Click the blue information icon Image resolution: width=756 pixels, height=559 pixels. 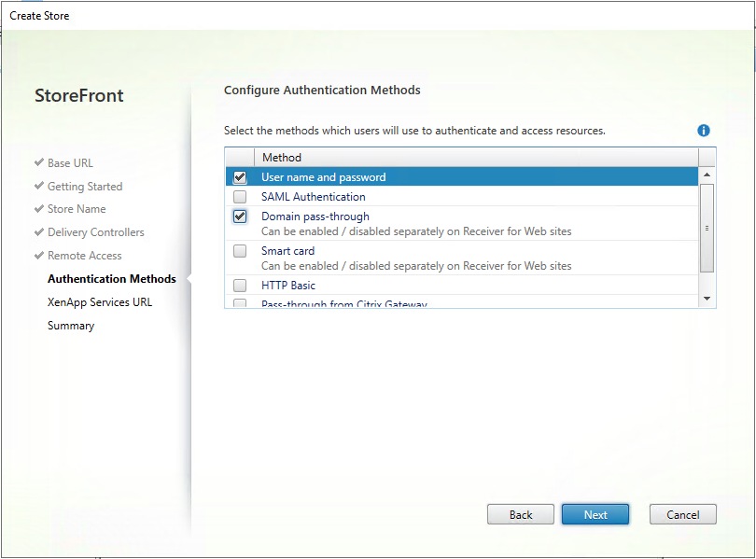pos(705,130)
